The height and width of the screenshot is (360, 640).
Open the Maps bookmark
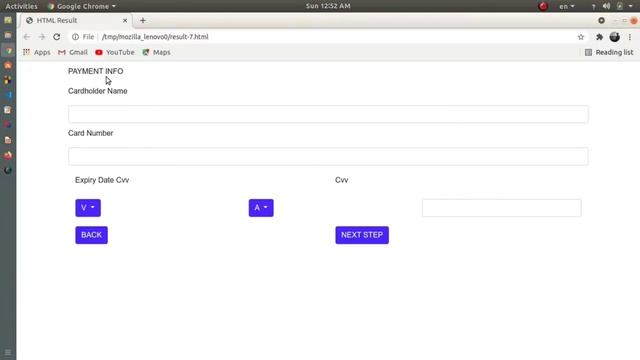(156, 52)
